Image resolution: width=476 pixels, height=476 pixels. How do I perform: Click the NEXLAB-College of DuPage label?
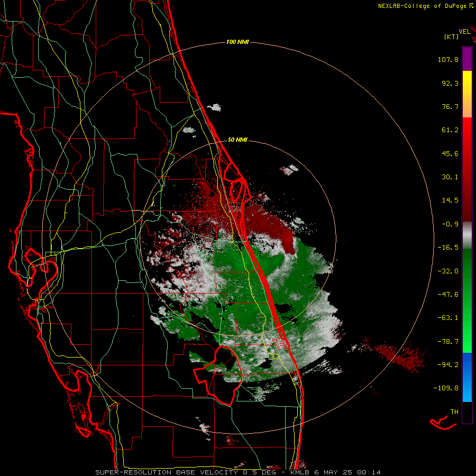click(425, 6)
